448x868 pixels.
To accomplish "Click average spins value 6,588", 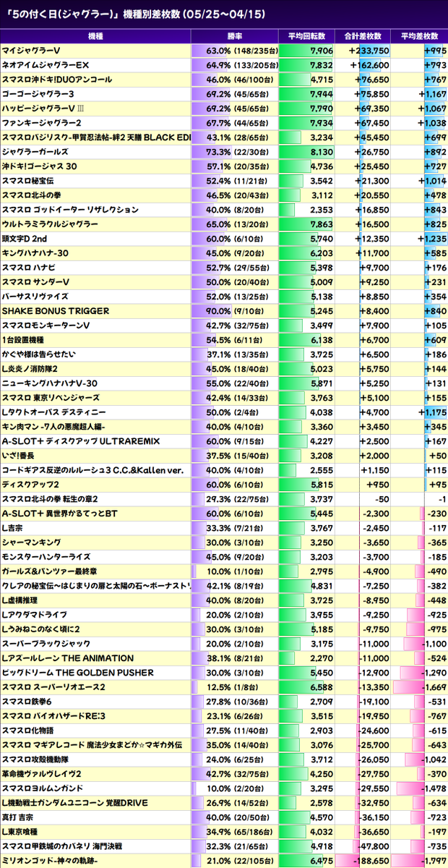I will (322, 687).
